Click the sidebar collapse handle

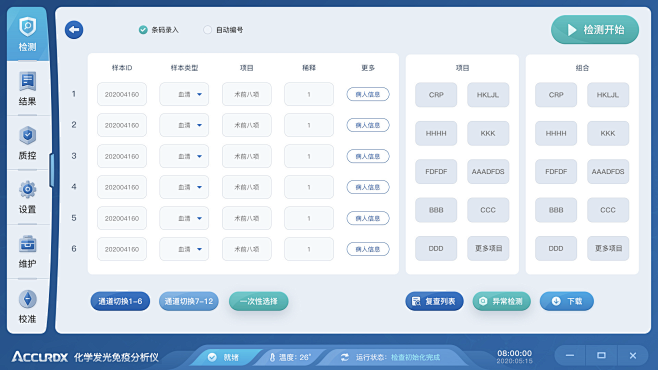pos(52,170)
